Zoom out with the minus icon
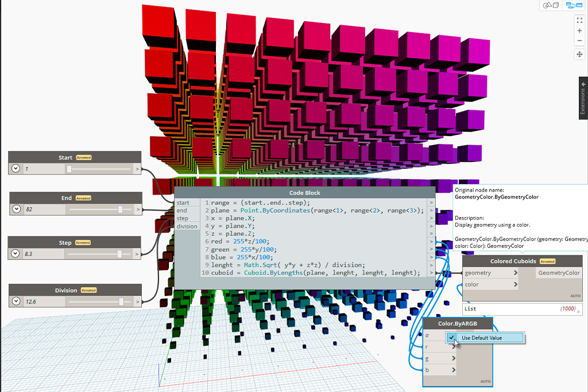The image size is (588, 392). pyautogui.click(x=579, y=41)
